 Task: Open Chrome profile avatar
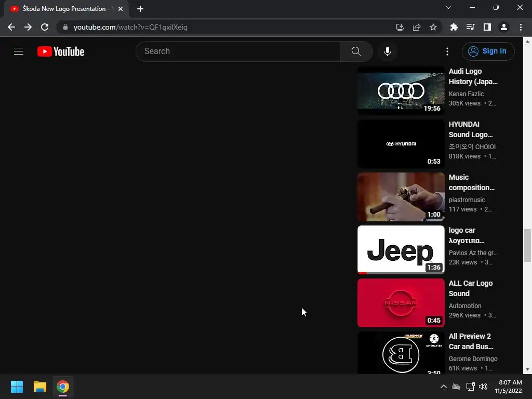pyautogui.click(x=504, y=27)
